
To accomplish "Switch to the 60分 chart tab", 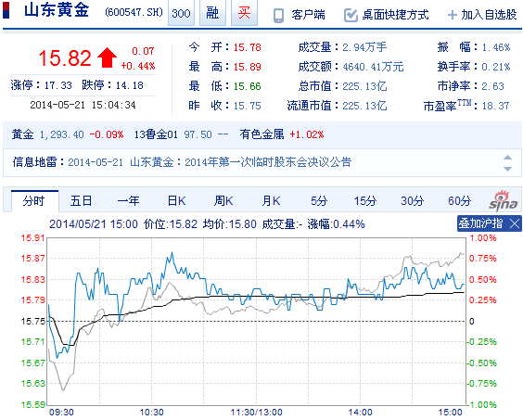I will (460, 201).
